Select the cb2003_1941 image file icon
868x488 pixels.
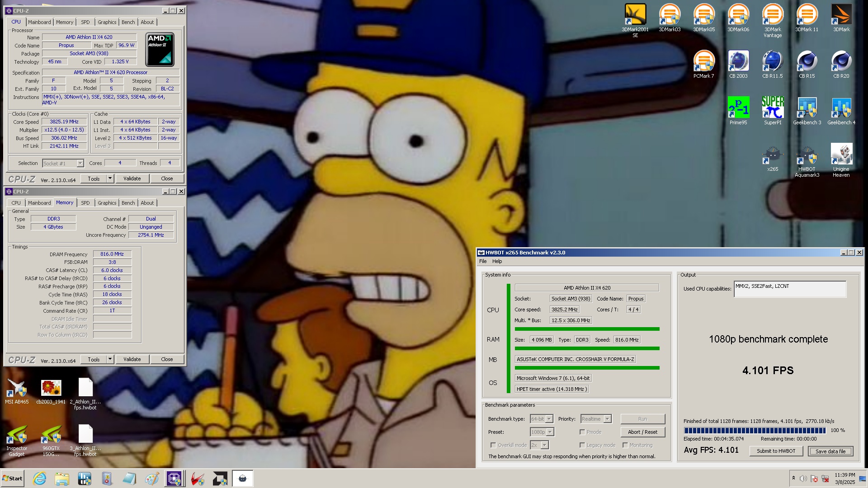(x=51, y=391)
